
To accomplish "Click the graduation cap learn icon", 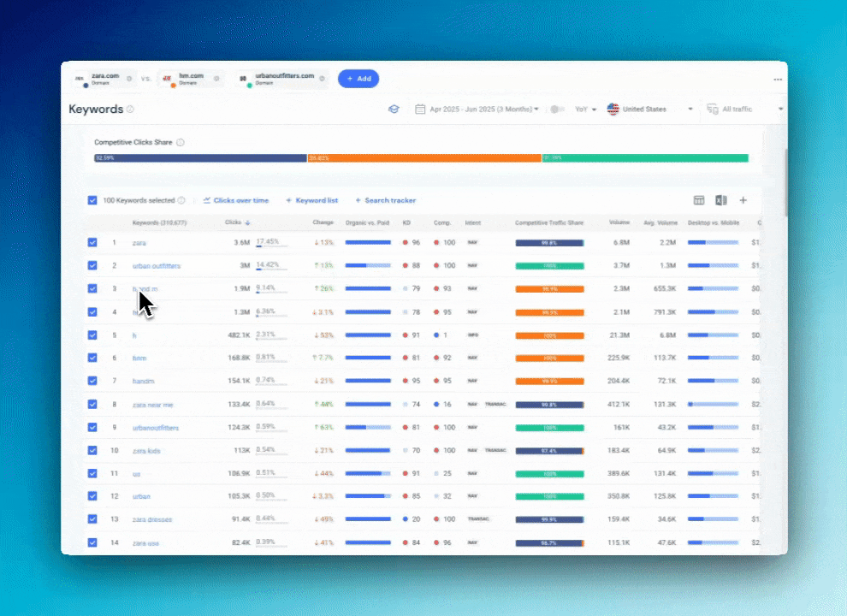I will point(394,110).
